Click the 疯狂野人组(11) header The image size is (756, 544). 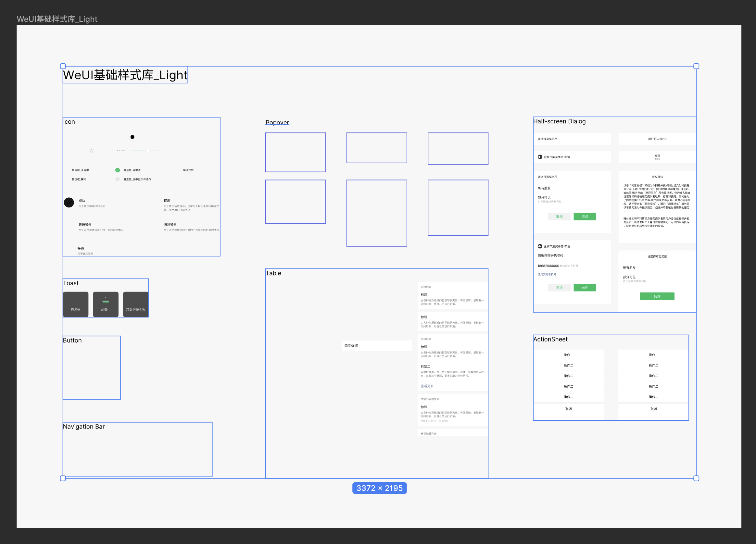coord(657,139)
